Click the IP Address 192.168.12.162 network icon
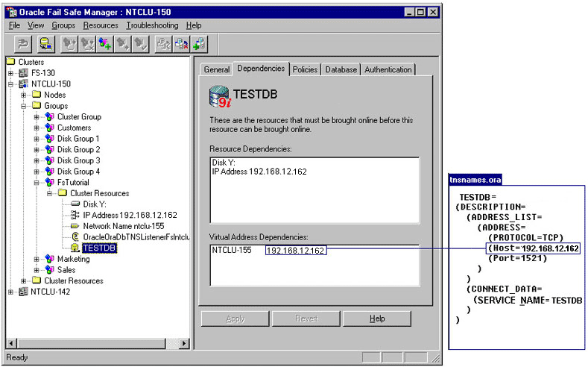Screen dimensions: 588x367 [75, 215]
